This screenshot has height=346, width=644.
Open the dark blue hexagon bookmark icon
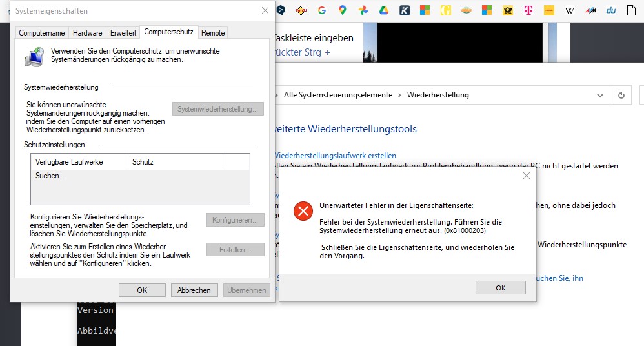281,11
